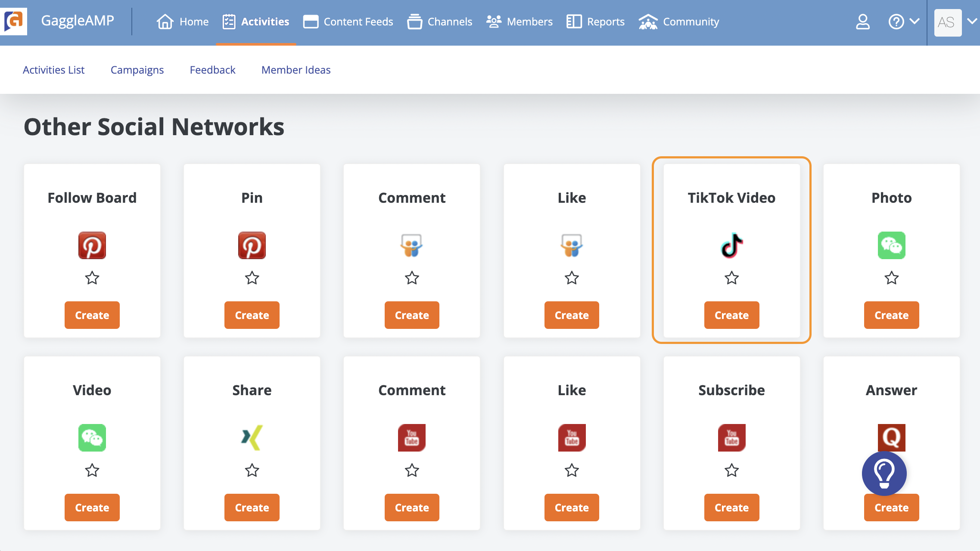The image size is (980, 551).
Task: Toggle favorite star on Share card
Action: (252, 471)
